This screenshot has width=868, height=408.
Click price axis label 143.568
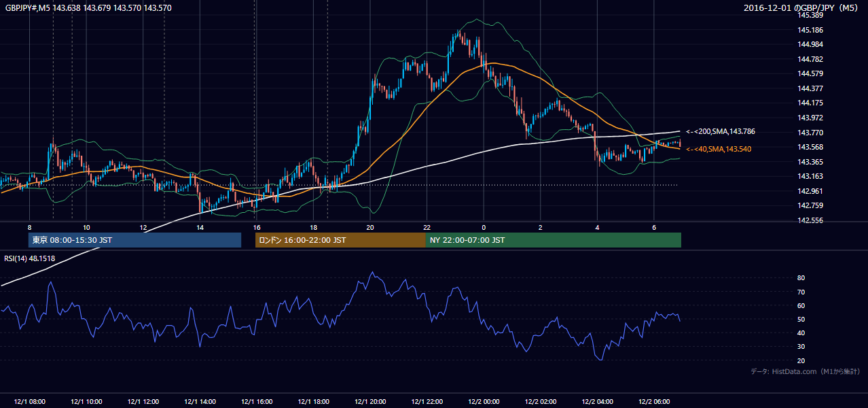[x=810, y=147]
